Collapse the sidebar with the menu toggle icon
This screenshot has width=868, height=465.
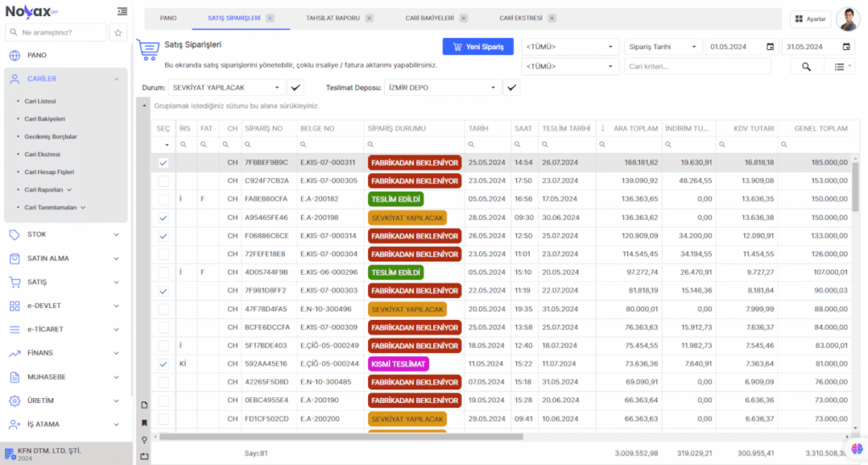click(123, 11)
